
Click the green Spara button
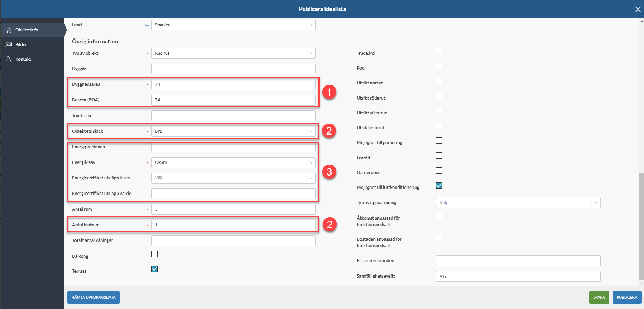[x=599, y=297]
